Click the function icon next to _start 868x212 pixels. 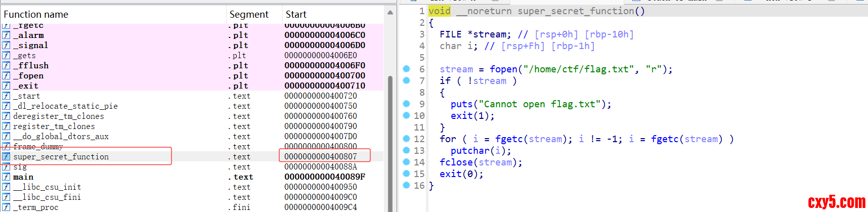point(6,96)
